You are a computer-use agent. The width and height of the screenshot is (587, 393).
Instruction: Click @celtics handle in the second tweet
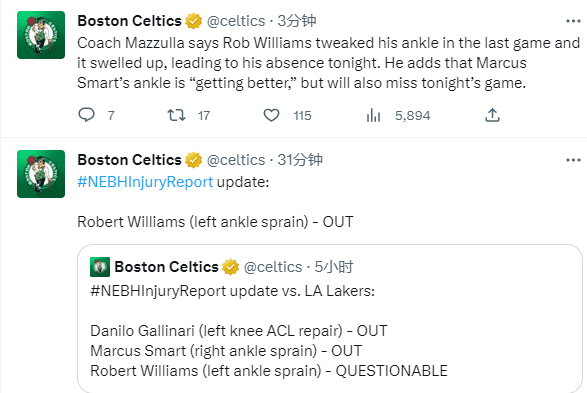(x=236, y=160)
